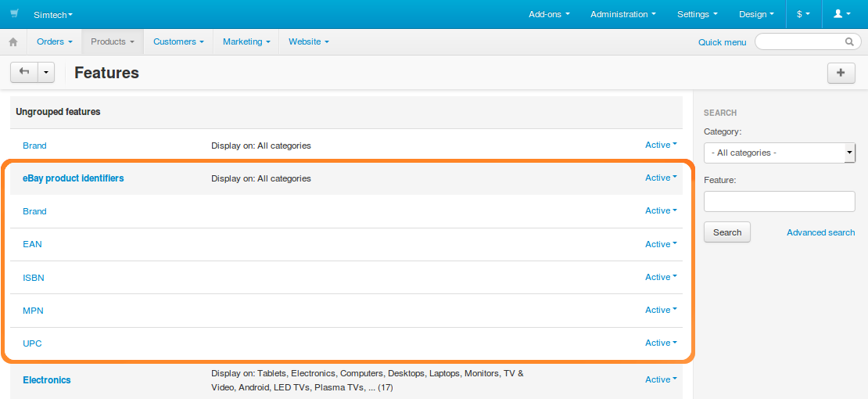868x399 pixels.
Task: Open the Products menu
Action: 113,41
